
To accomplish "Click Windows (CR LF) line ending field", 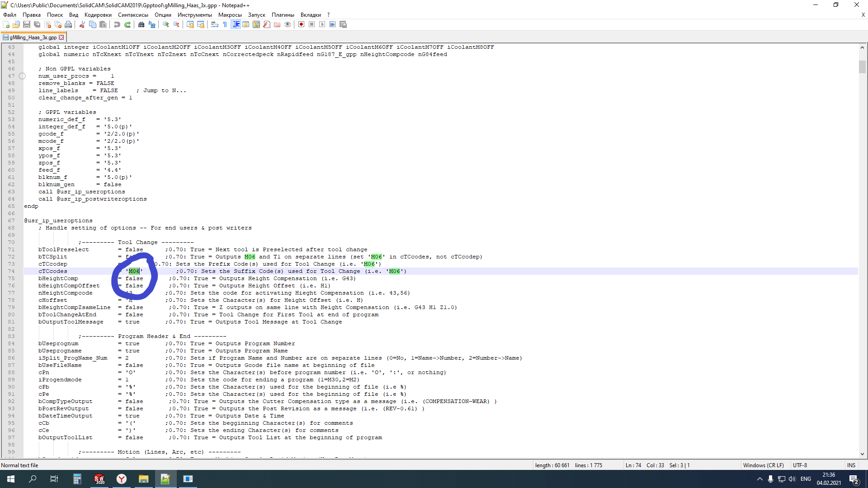I will (763, 465).
